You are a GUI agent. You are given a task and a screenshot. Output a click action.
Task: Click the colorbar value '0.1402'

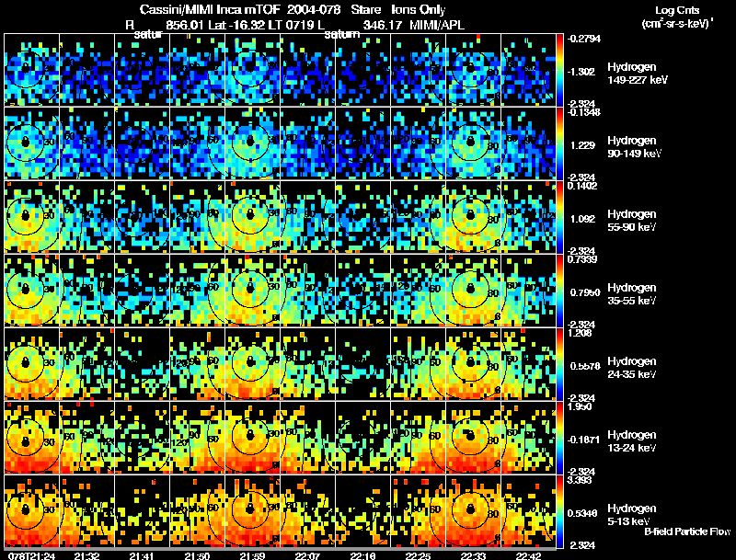(x=582, y=186)
